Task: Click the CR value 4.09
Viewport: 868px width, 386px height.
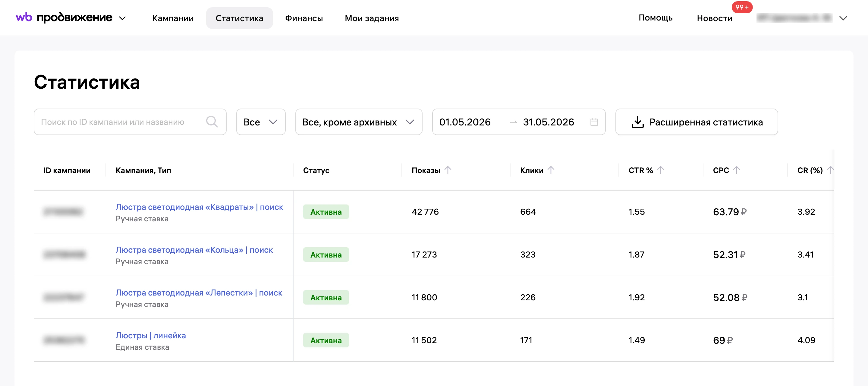Action: click(806, 340)
